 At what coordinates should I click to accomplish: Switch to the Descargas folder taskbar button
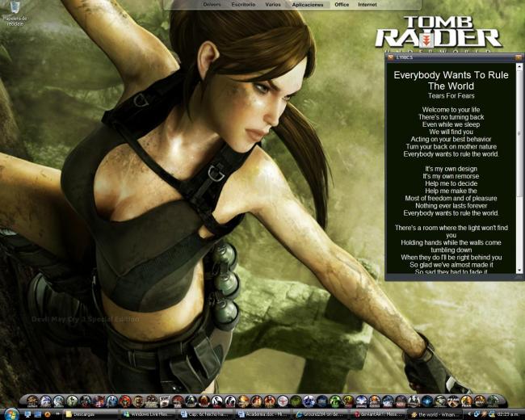[x=90, y=414]
